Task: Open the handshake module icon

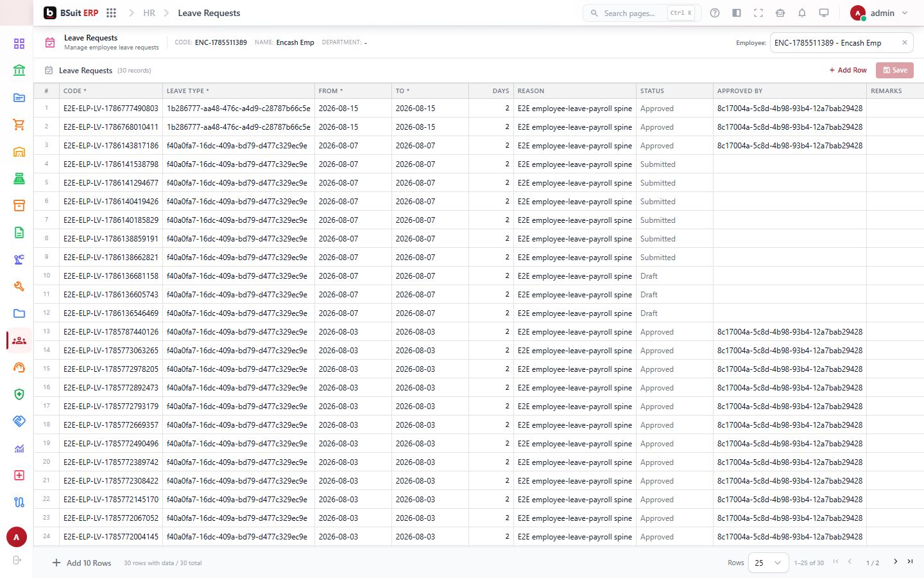Action: pos(19,421)
